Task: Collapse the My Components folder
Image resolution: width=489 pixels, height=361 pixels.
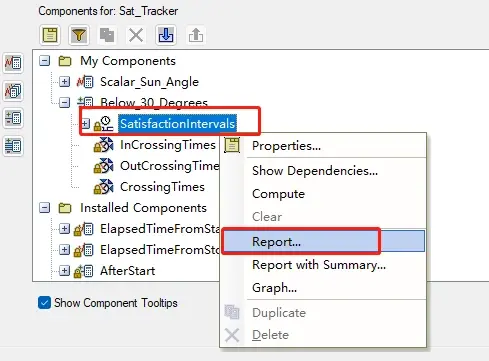Action: coord(44,61)
